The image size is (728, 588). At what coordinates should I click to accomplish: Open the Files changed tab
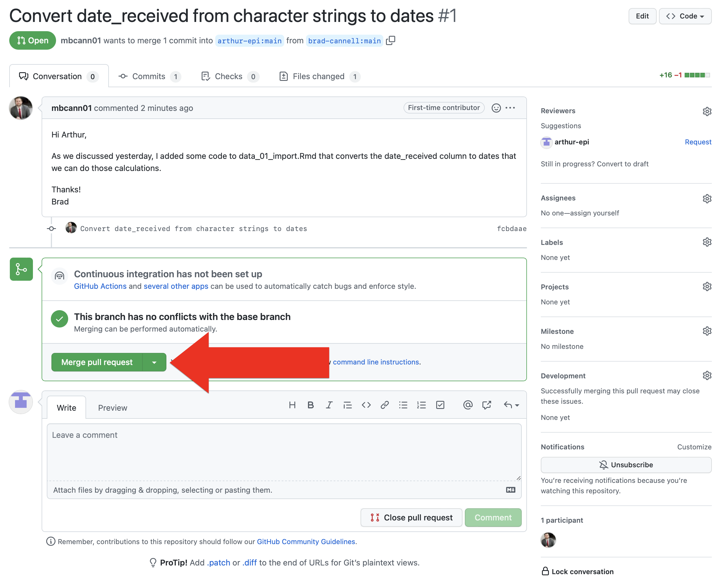click(319, 76)
